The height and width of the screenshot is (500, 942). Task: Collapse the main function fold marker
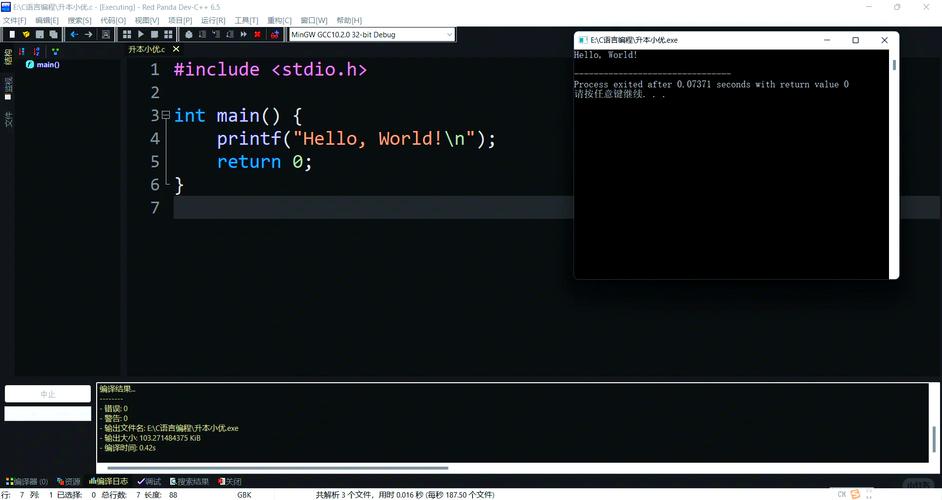166,114
